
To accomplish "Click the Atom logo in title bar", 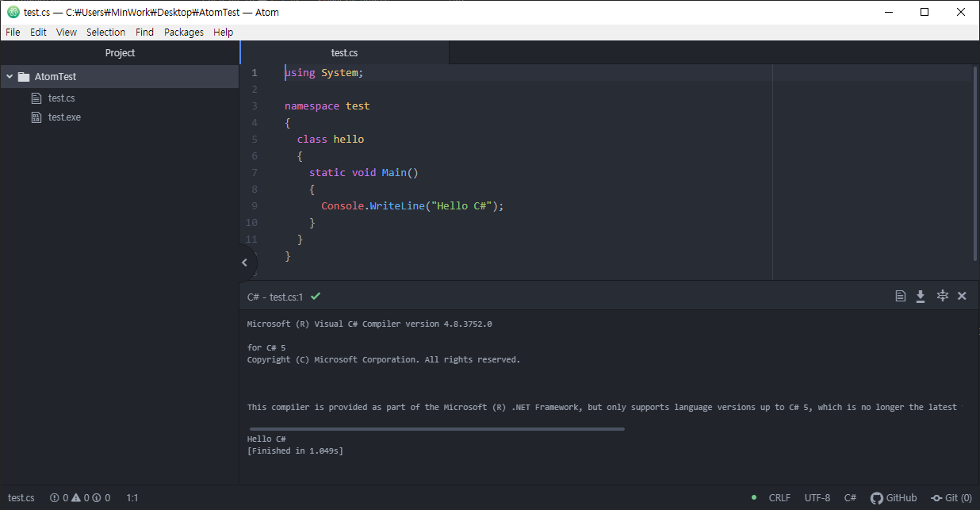I will [13, 12].
